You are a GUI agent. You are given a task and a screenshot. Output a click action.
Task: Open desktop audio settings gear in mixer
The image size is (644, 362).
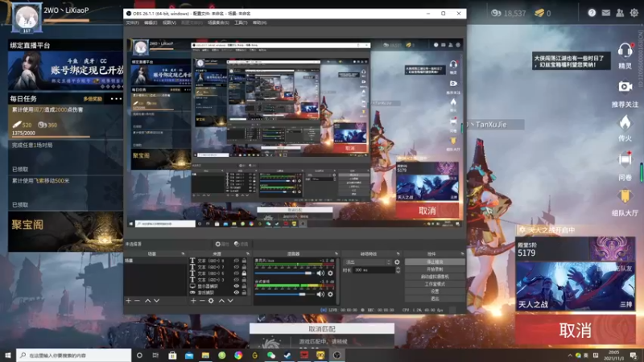click(330, 294)
